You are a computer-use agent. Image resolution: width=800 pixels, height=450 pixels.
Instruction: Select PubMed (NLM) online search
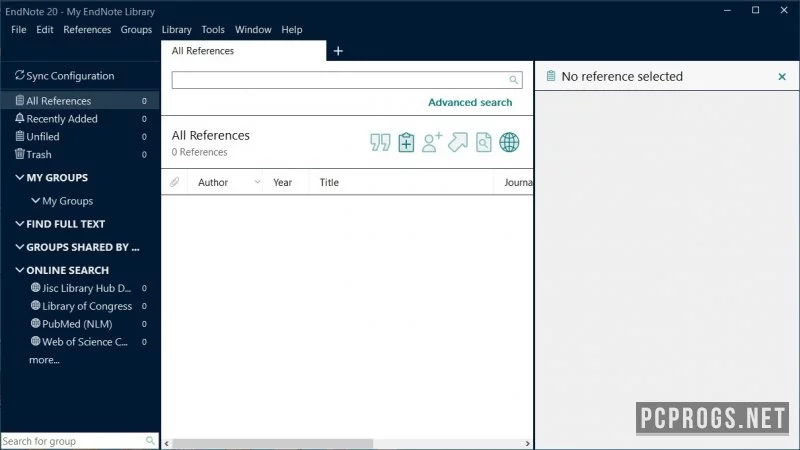(x=77, y=323)
